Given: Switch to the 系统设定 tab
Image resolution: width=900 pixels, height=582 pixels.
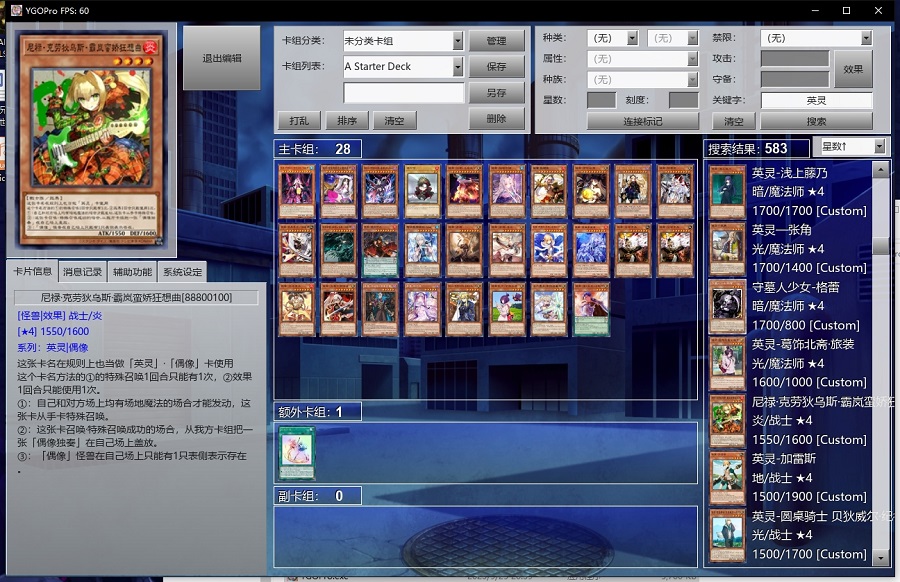Looking at the screenshot, I should click(x=182, y=272).
